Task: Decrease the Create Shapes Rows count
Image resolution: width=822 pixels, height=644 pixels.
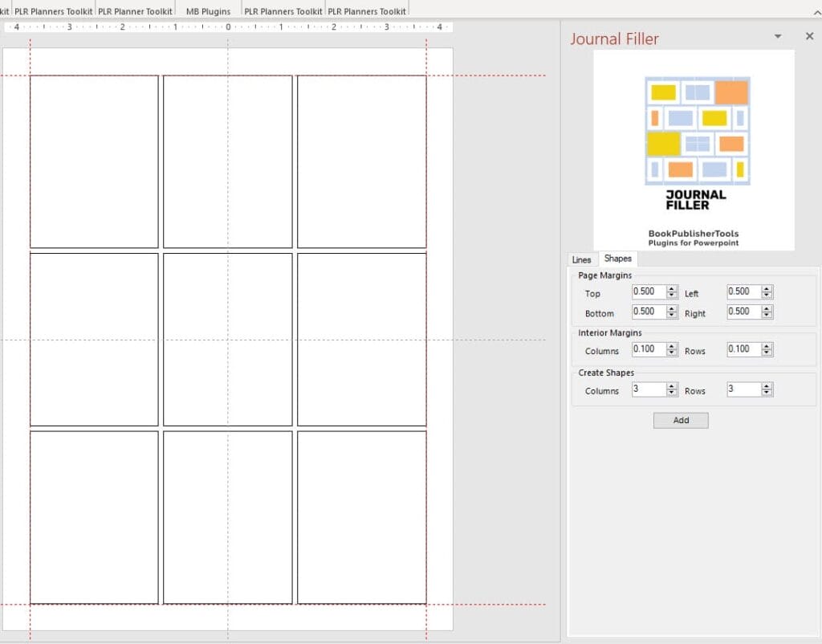Action: click(x=767, y=393)
